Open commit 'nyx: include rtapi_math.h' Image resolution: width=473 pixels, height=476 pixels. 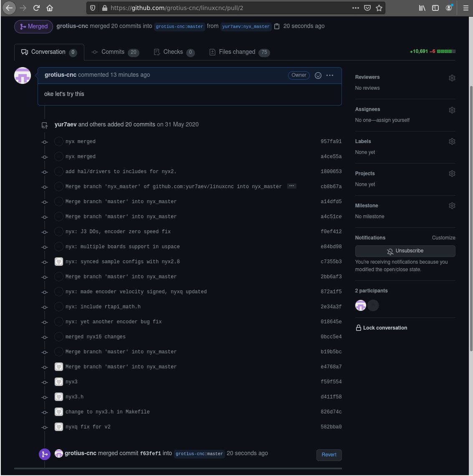coord(103,307)
